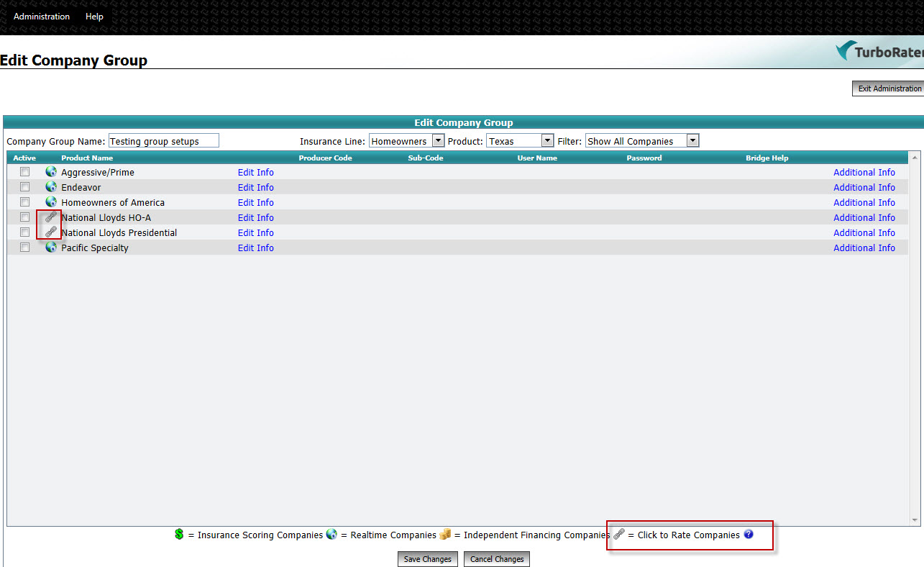Tick Active checkbox for National Lloyds HO-A

pos(25,217)
